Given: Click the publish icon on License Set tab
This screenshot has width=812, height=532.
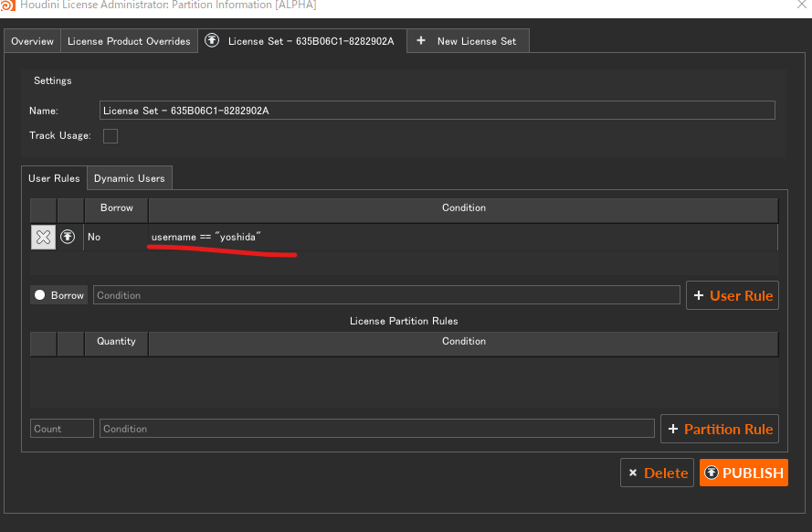Looking at the screenshot, I should (212, 40).
